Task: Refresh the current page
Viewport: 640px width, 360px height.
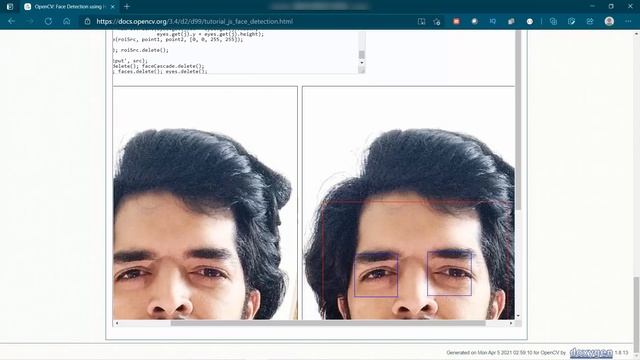Action: point(48,21)
